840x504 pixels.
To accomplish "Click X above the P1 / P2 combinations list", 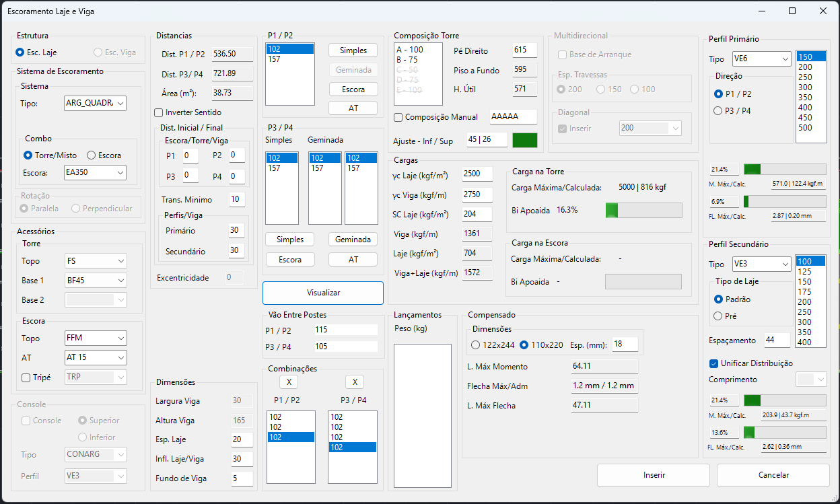I will pyautogui.click(x=289, y=382).
